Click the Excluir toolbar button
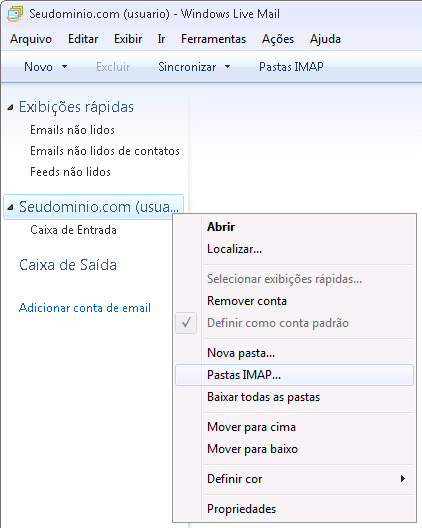422x528 pixels. point(113,67)
